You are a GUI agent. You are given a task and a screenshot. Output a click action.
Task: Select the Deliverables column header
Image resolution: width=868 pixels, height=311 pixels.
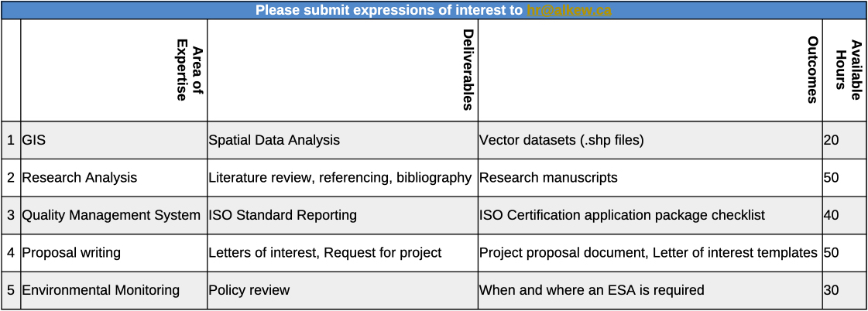point(343,70)
